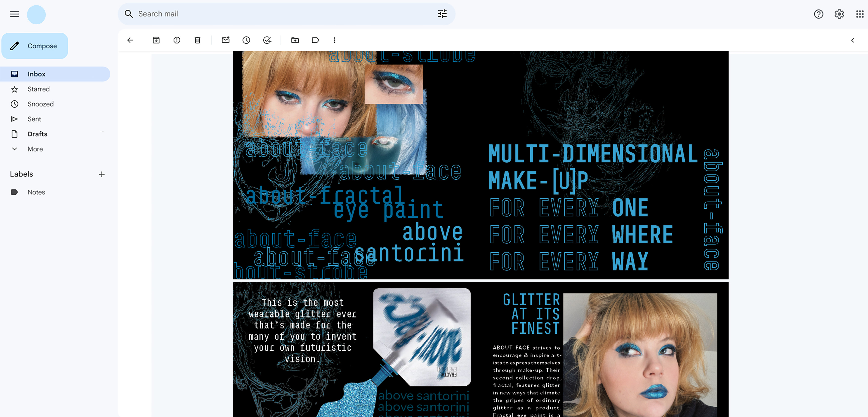Viewport: 868px width, 417px height.
Task: Go back to inbox arrow
Action: [130, 40]
